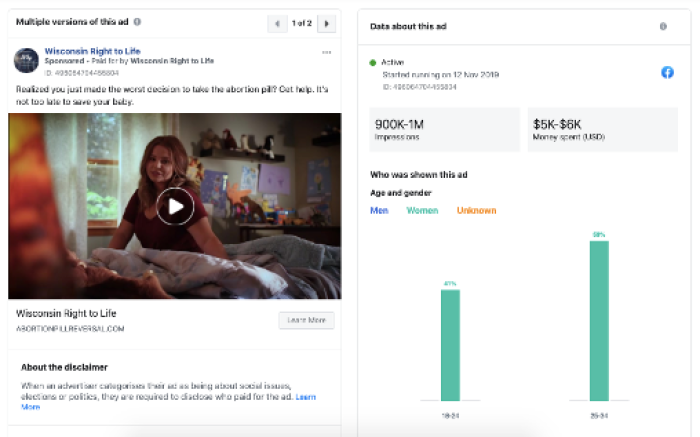
Task: Click the 25-34 age group bar
Action: (x=599, y=320)
